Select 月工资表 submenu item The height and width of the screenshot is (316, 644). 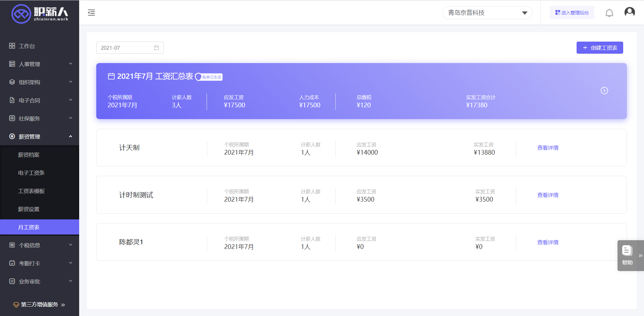click(40, 227)
